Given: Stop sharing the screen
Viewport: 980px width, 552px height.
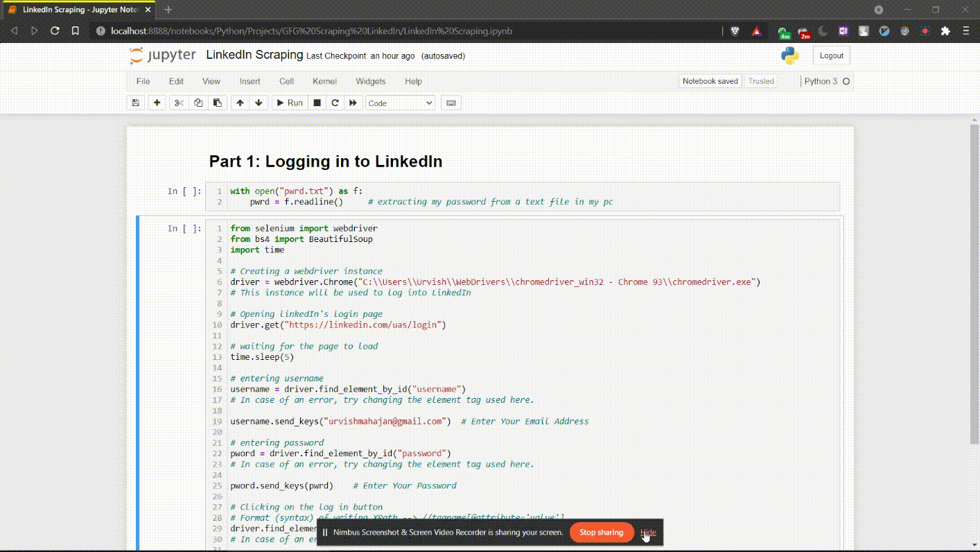Looking at the screenshot, I should tap(602, 533).
